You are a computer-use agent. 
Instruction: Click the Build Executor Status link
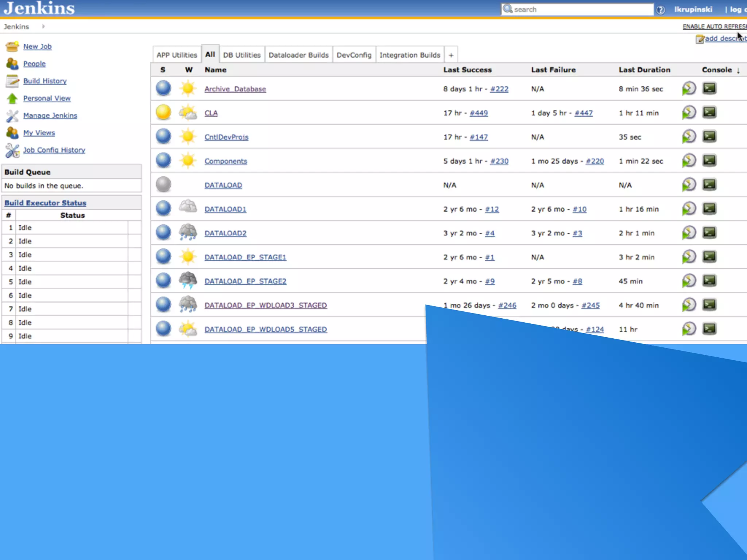(45, 203)
